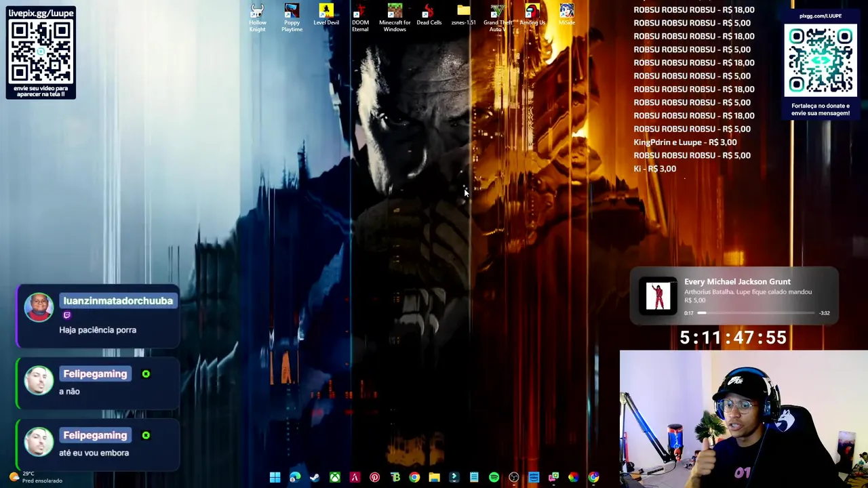Click 'Fortaleça no donate' text under QR
This screenshot has height=488, width=868.
coord(820,109)
